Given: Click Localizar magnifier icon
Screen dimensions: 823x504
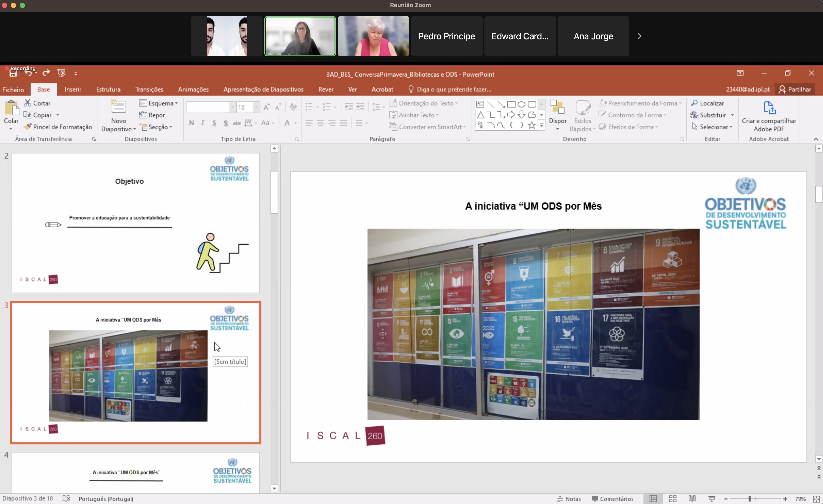Looking at the screenshot, I should (x=694, y=103).
